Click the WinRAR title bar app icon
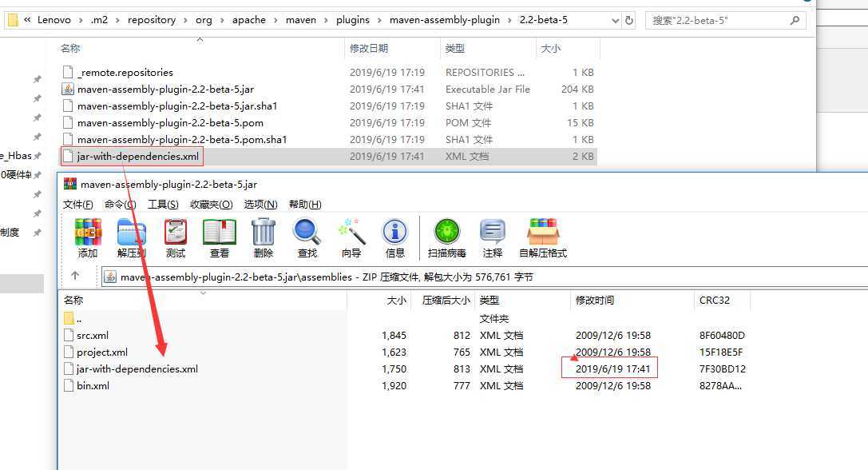 [70, 184]
